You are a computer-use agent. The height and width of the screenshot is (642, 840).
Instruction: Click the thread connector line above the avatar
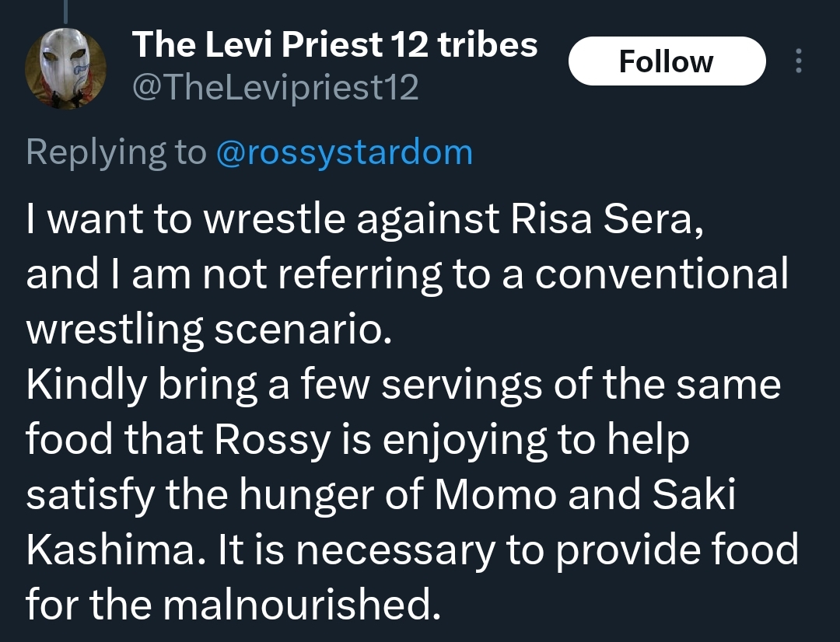point(66,12)
